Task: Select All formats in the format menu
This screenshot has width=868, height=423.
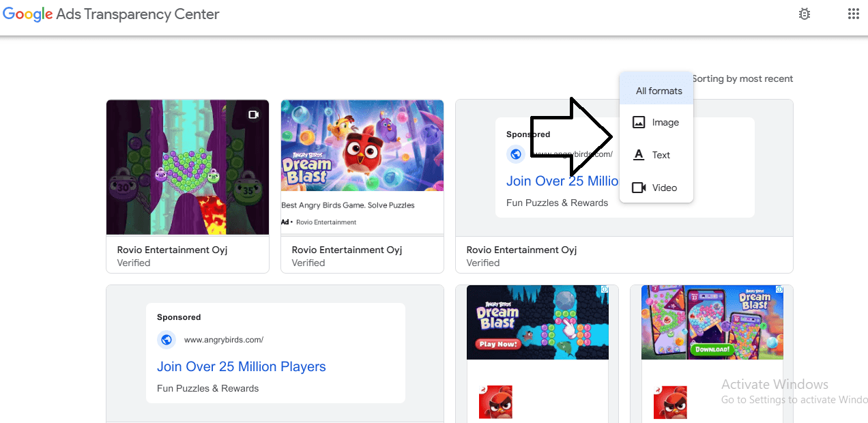Action: [659, 91]
